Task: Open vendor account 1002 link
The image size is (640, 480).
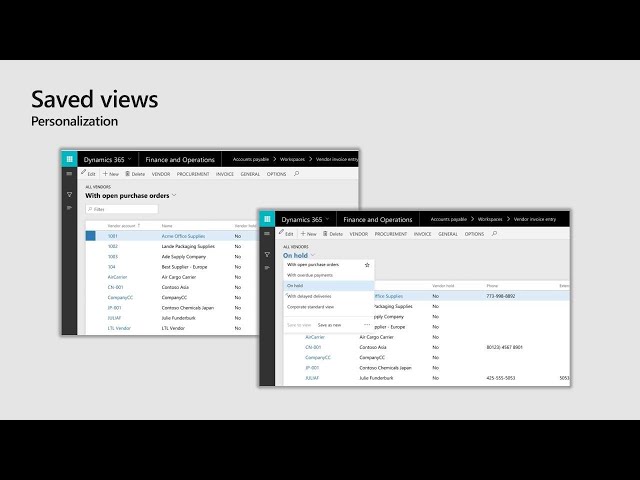Action: pos(113,246)
